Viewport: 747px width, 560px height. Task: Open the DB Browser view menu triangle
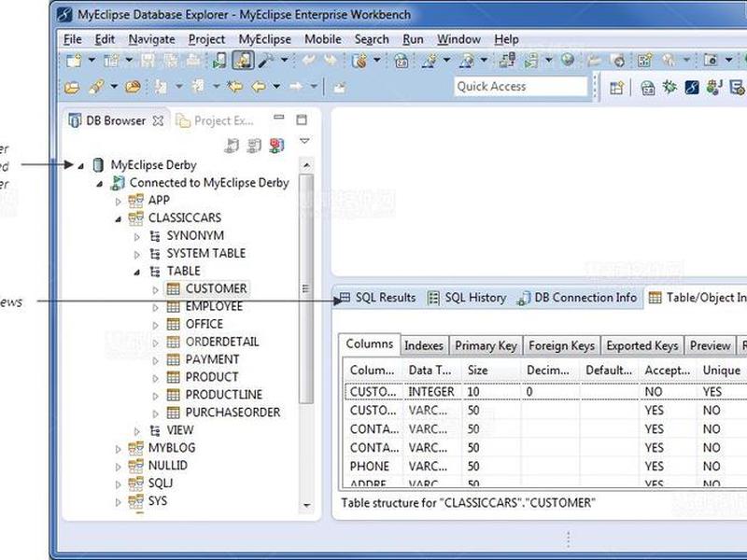304,142
